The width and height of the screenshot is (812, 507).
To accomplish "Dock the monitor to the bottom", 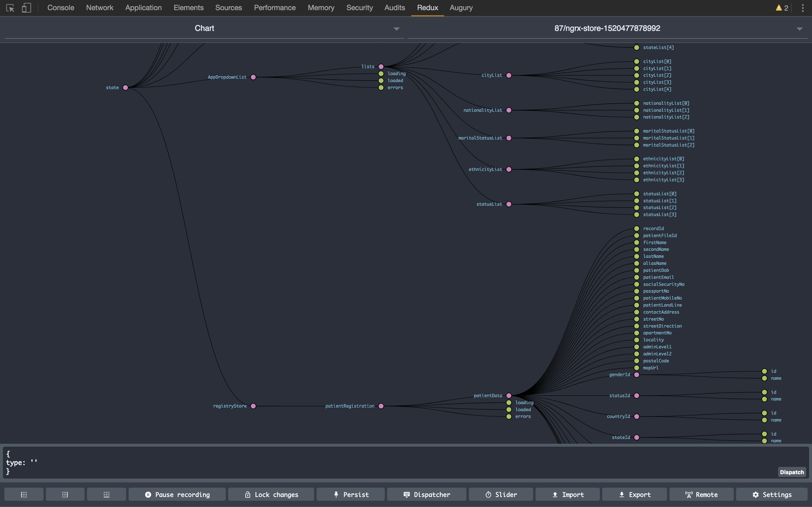I will click(x=106, y=494).
